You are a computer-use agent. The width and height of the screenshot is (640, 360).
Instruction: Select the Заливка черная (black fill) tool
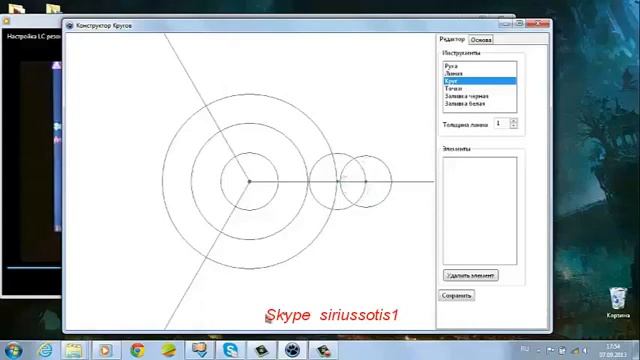pos(480,96)
